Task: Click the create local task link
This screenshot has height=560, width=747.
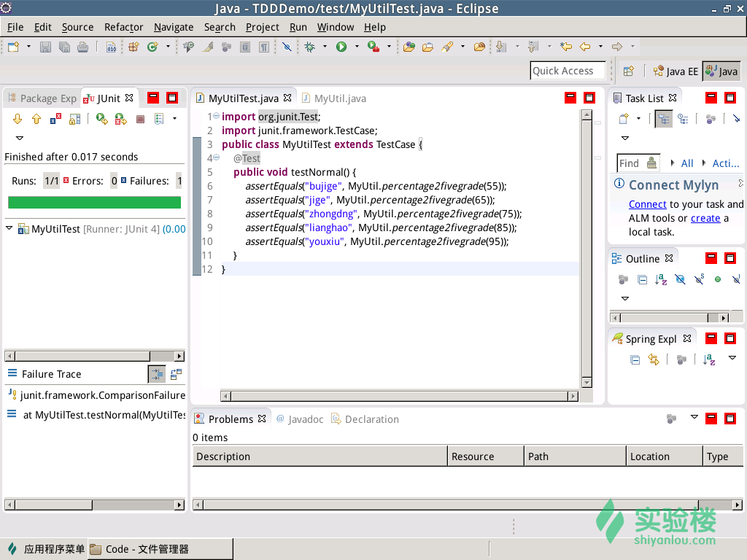Action: (x=705, y=218)
